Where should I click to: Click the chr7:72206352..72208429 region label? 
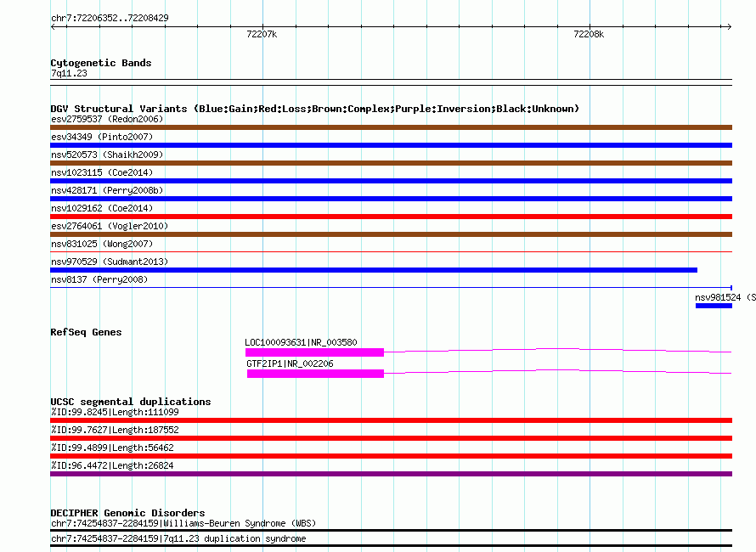[110, 18]
